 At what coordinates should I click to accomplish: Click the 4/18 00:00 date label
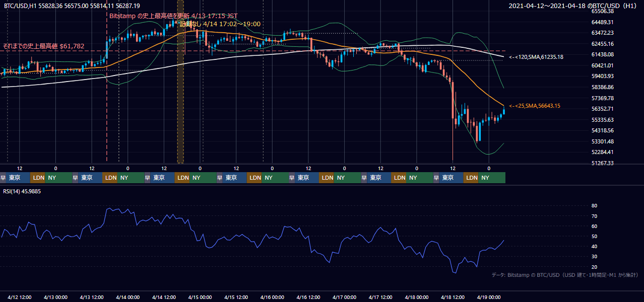click(x=417, y=297)
